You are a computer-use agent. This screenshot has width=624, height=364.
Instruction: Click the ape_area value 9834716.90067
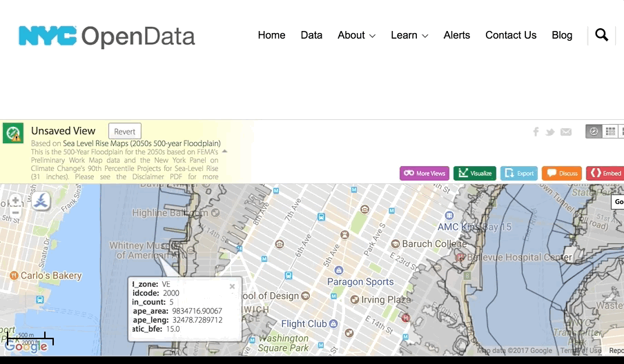[197, 311]
